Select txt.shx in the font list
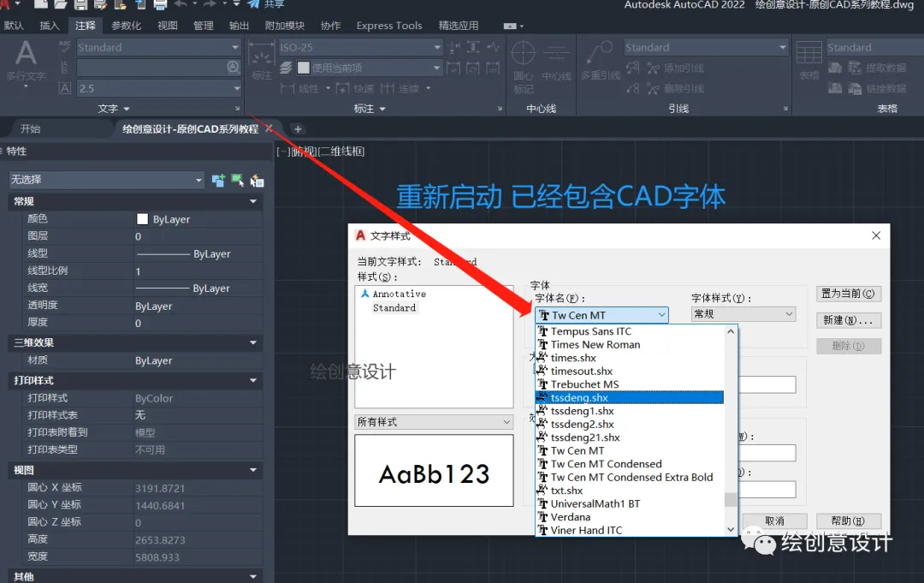The image size is (924, 583). (630, 491)
